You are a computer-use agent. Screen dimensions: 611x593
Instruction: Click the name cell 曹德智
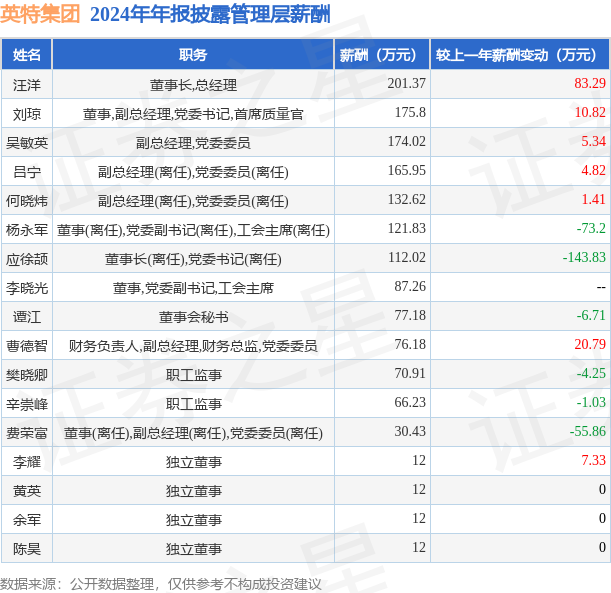pyautogui.click(x=26, y=346)
